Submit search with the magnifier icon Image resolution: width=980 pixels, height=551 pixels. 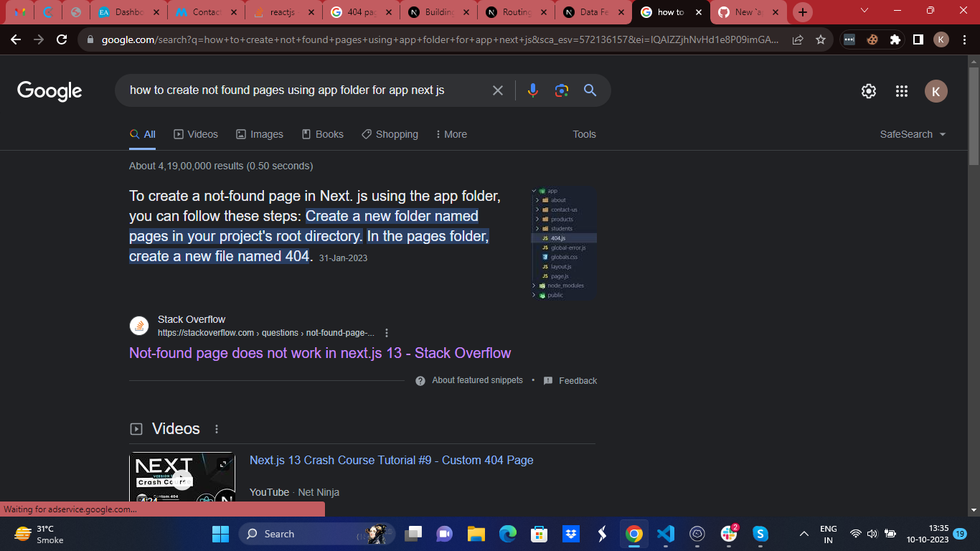pyautogui.click(x=590, y=90)
